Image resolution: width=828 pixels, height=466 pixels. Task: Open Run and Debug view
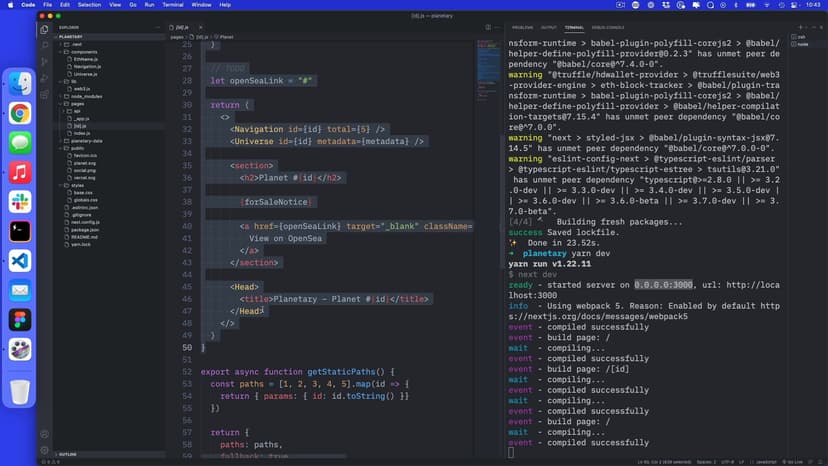pyautogui.click(x=45, y=77)
